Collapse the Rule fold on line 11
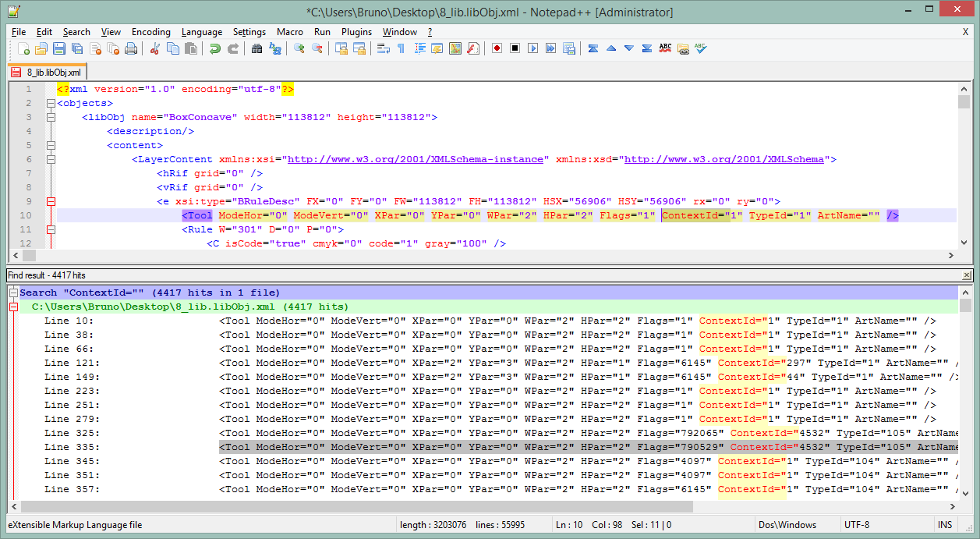Viewport: 980px width, 539px height. 51,229
